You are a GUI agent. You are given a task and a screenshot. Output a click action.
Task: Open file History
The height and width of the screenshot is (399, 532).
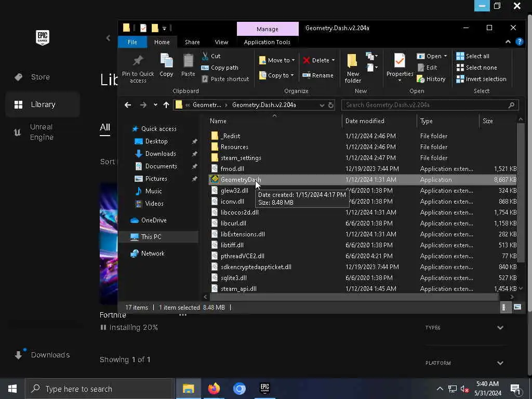431,79
